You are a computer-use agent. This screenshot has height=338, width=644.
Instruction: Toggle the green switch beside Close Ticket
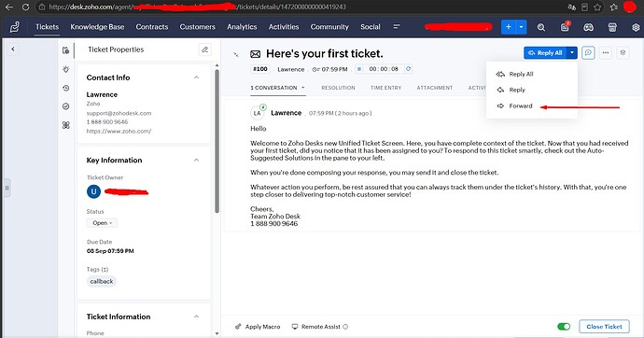[x=564, y=327]
